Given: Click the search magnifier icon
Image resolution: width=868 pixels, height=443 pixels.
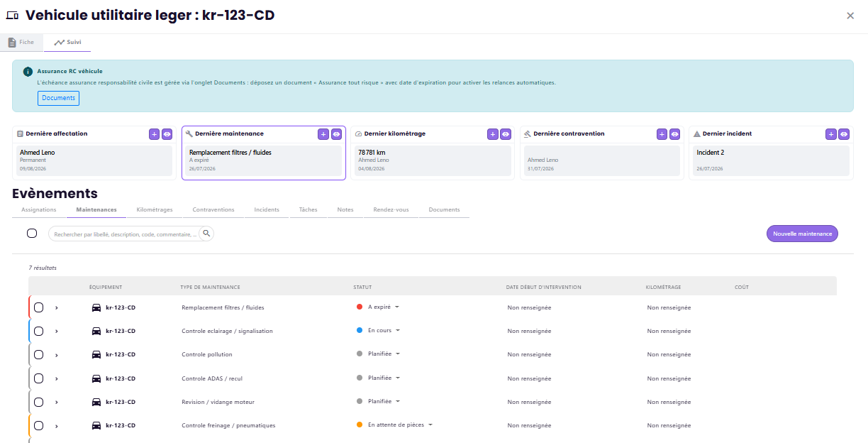Looking at the screenshot, I should 206,233.
